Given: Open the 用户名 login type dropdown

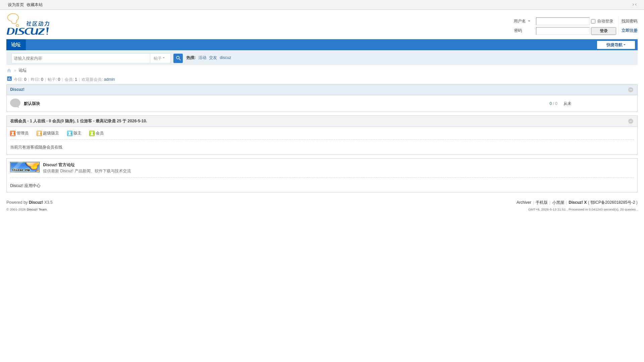Looking at the screenshot, I should (522, 21).
